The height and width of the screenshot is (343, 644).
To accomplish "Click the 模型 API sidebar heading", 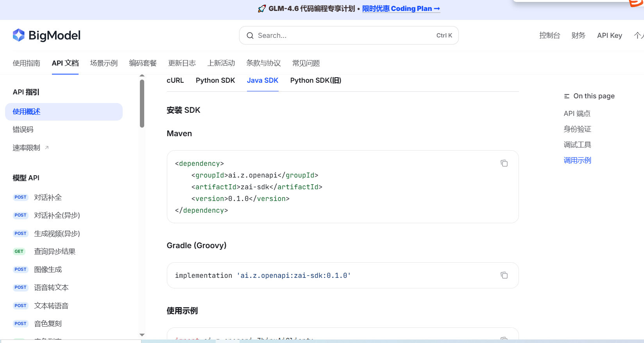I will (26, 178).
